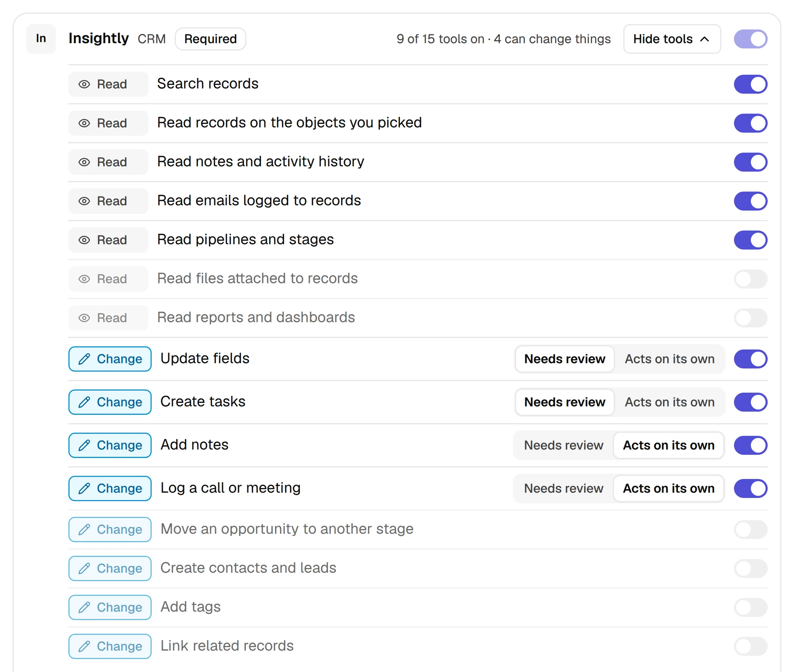This screenshot has height=672, width=794.
Task: Set Add notes to Needs review
Action: pyautogui.click(x=563, y=445)
